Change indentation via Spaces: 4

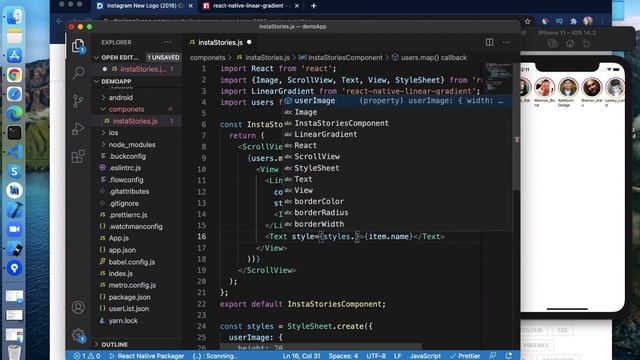pyautogui.click(x=343, y=356)
